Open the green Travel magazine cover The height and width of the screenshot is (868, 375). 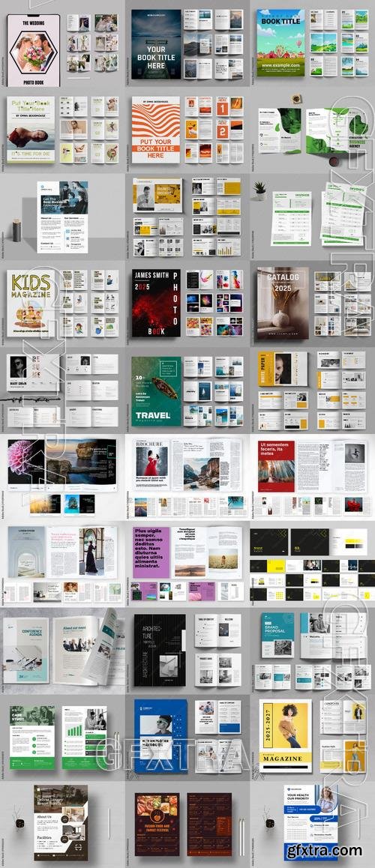(156, 391)
